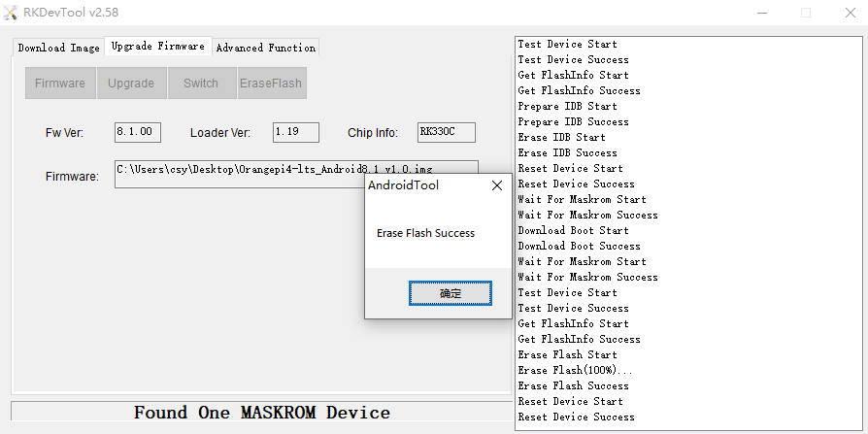Minimize the RKDevTool window

pyautogui.click(x=762, y=13)
